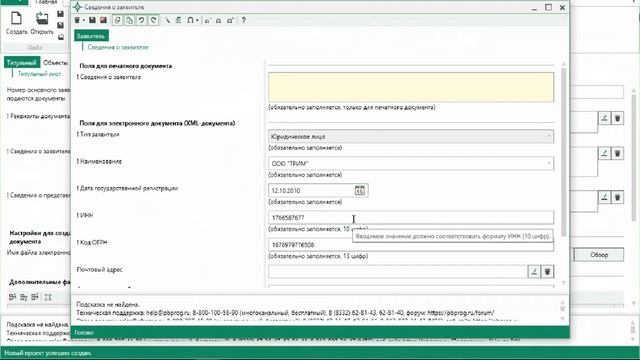
Task: Click trash icon in main window's Сведения о заявителе row
Action: pos(618,153)
